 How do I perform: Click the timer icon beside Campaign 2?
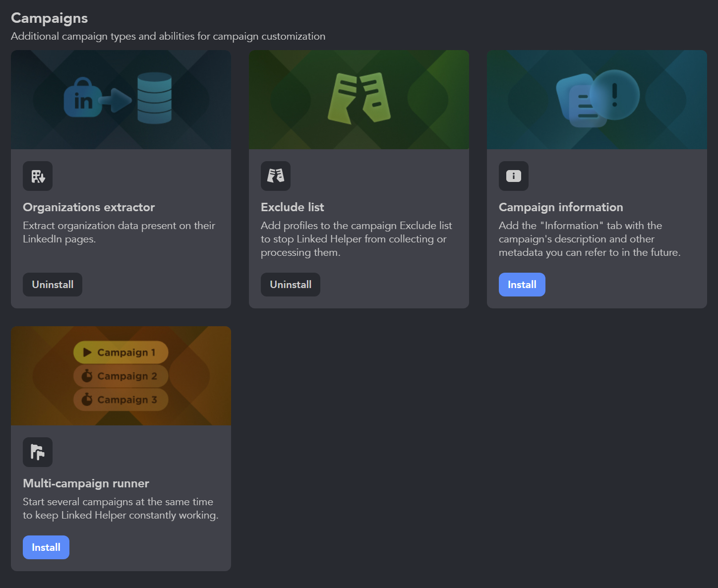[88, 376]
